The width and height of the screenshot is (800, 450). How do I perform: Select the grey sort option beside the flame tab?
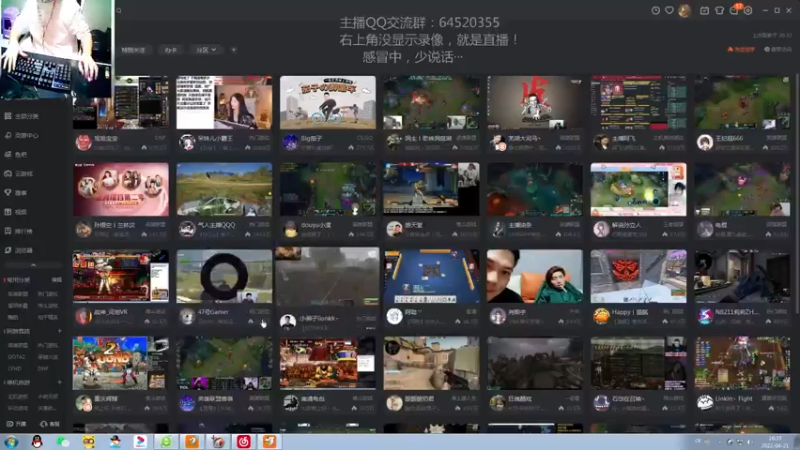[x=778, y=49]
